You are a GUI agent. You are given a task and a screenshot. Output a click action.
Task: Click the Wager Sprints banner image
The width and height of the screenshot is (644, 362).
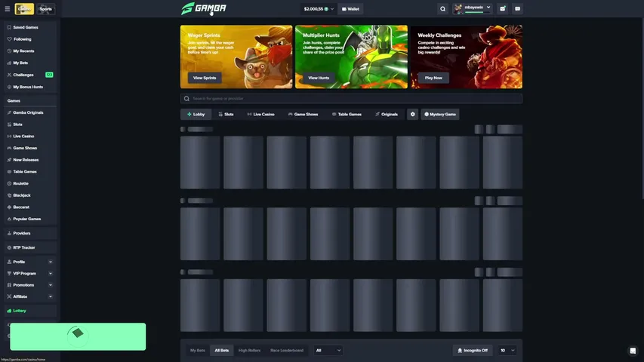tap(236, 57)
